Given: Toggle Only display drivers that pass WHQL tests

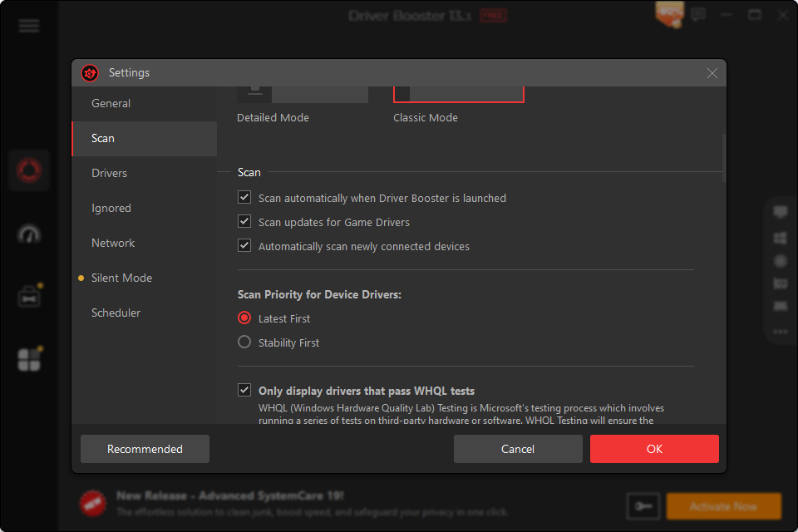Looking at the screenshot, I should [x=244, y=391].
